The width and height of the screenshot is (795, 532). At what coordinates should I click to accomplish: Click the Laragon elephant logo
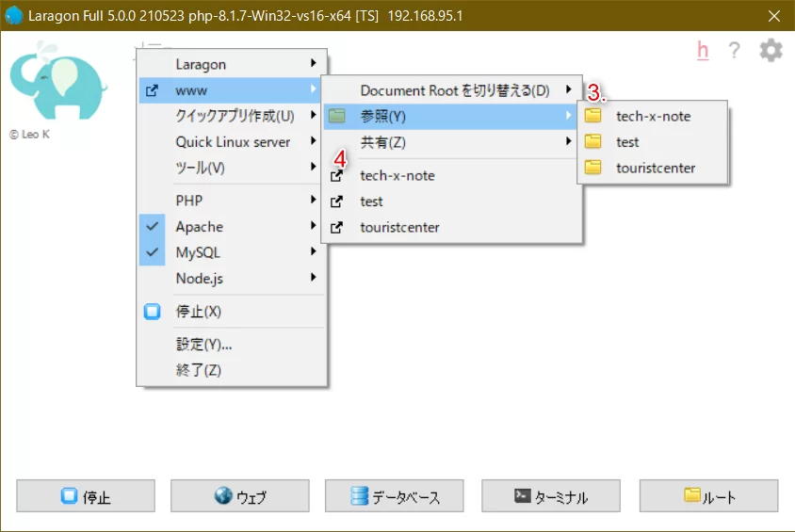point(57,81)
